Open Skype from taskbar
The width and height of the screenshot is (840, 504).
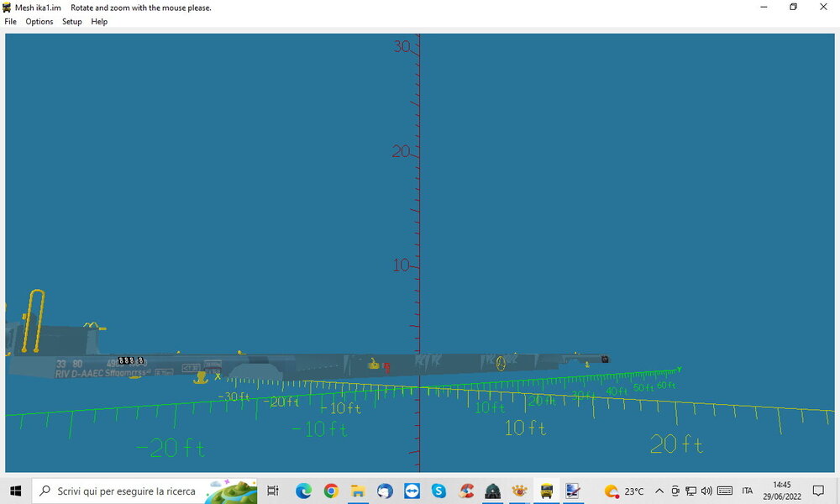click(438, 491)
